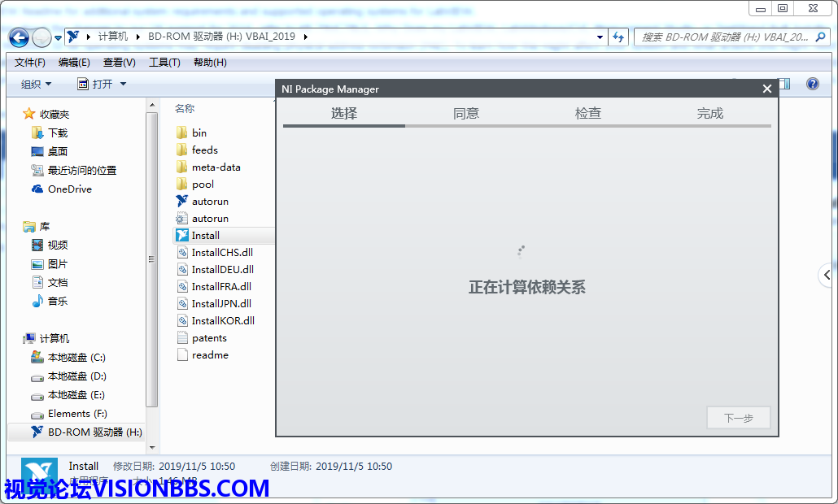Select InstallJPN.dll file
Viewport: 838px width, 504px height.
click(214, 304)
